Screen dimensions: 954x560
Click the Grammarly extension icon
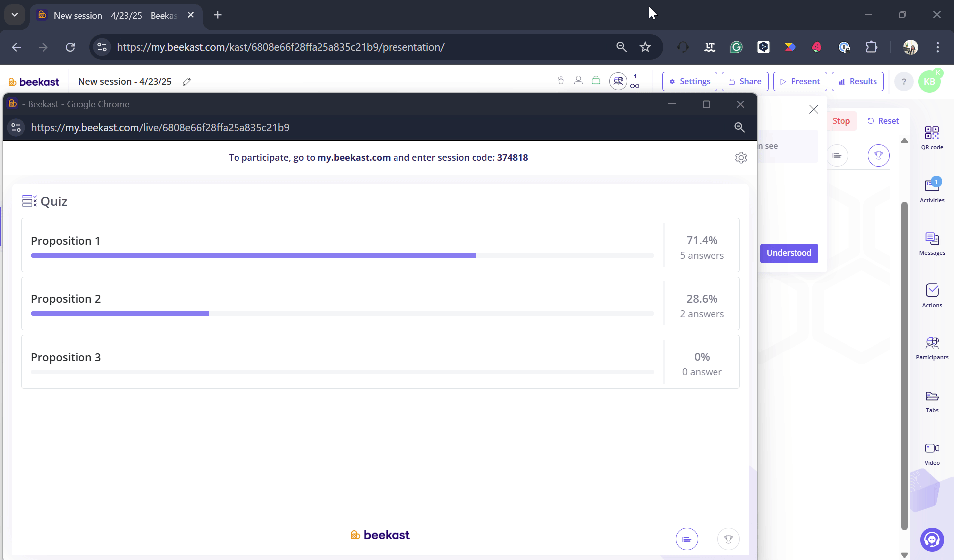pyautogui.click(x=736, y=47)
